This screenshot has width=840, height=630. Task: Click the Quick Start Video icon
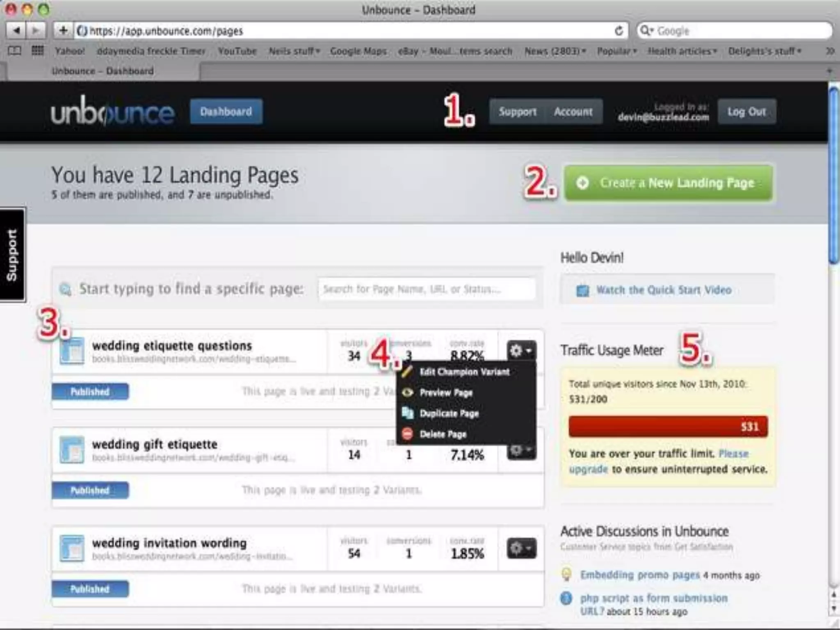[582, 290]
